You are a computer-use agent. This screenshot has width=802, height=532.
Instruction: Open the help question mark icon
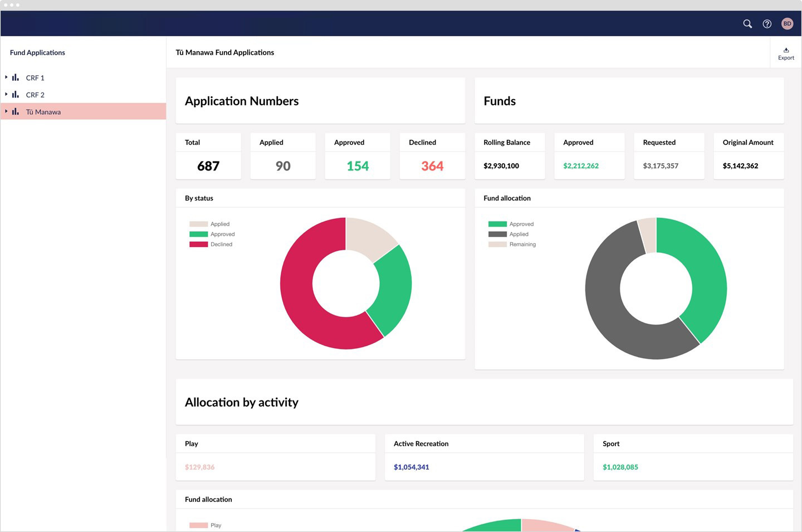coord(767,23)
